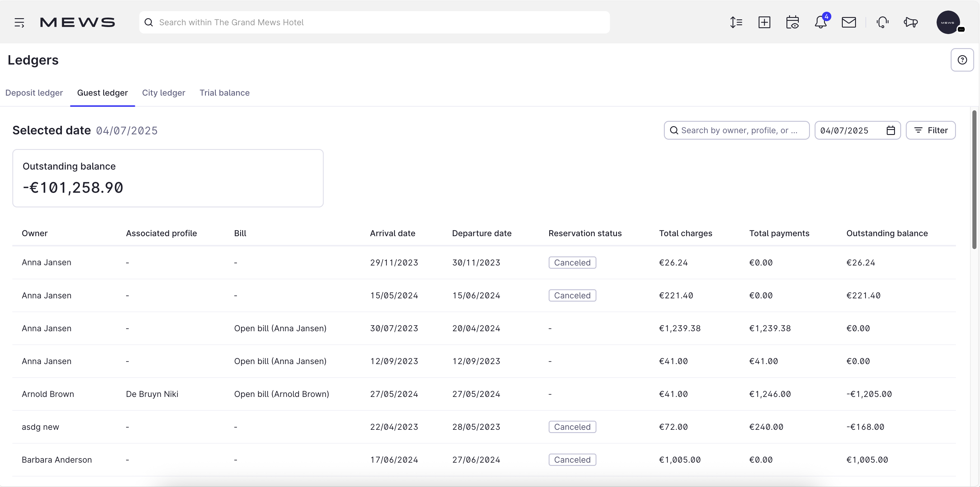Screen dimensions: 980x487
Task: Click the €221.40 total charges value
Action: 676,296
